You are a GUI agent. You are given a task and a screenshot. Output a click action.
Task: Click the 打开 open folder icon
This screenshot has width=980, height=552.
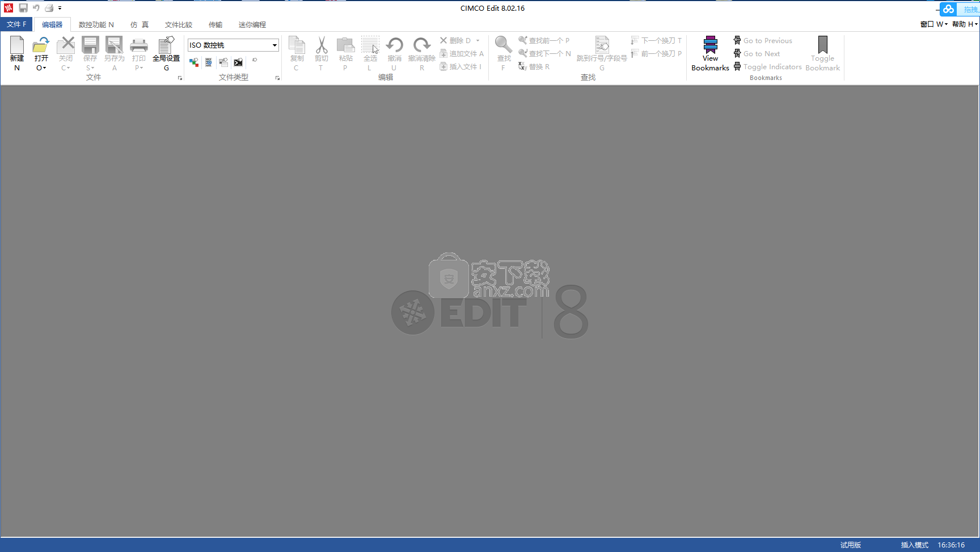[x=41, y=45]
